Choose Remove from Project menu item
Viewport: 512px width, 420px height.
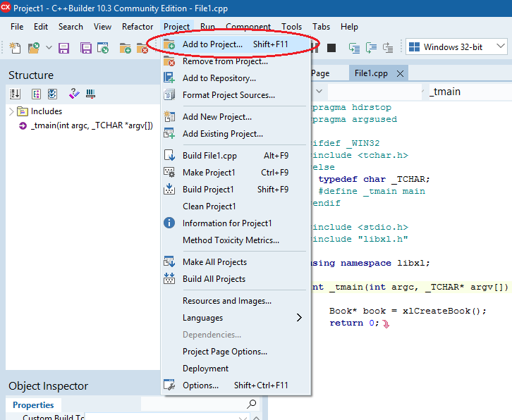(x=236, y=61)
